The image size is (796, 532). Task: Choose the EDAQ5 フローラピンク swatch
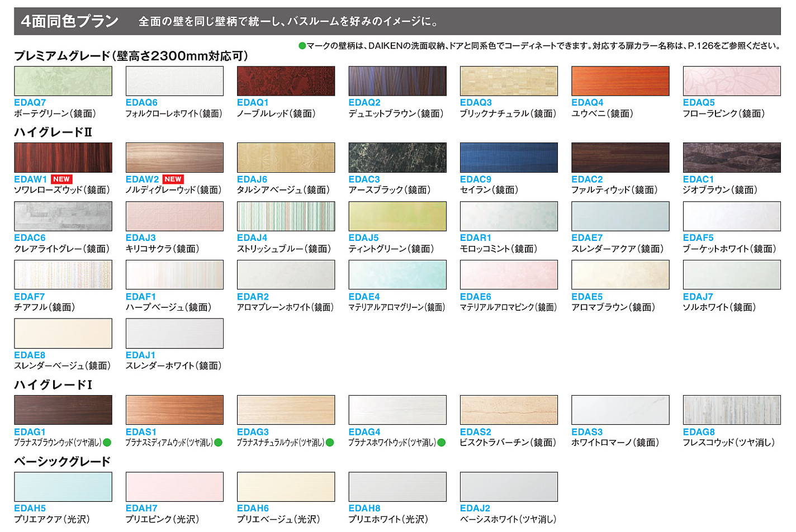click(732, 81)
